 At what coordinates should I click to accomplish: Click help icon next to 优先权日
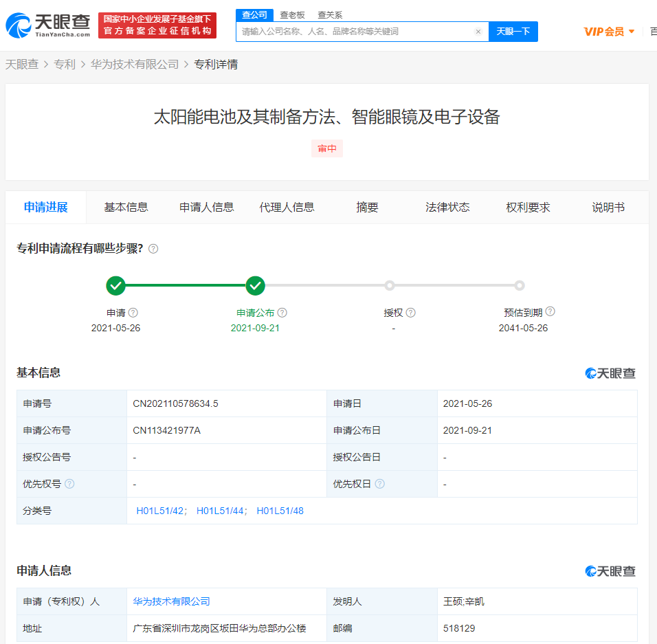coord(379,484)
